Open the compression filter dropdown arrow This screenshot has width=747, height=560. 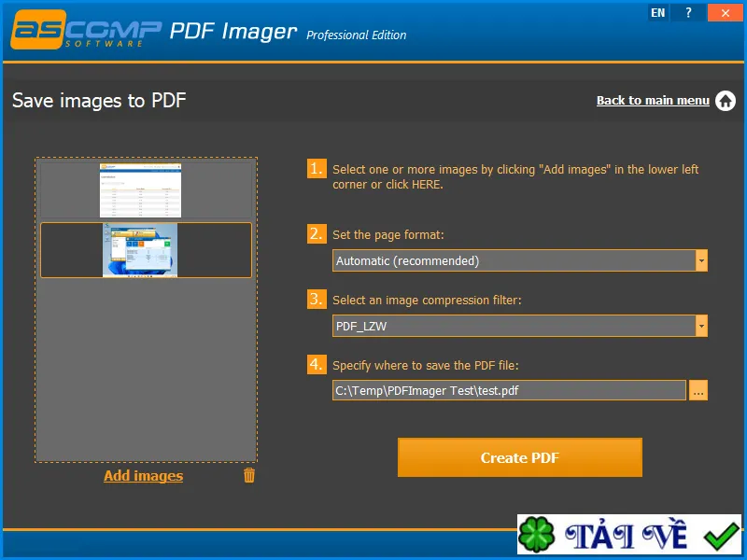point(701,326)
